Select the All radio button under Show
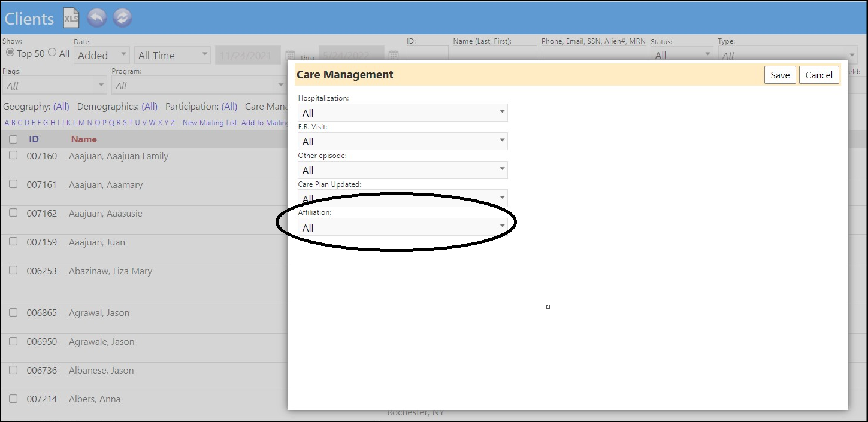Screen dimensions: 868x422 pos(52,53)
